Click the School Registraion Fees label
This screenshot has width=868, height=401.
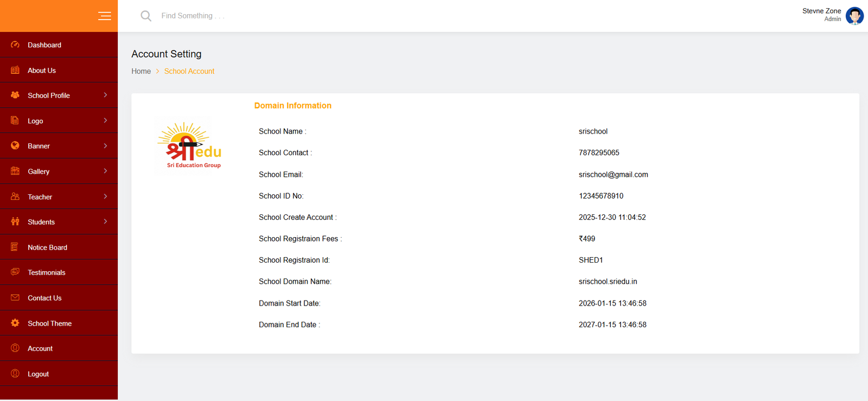(300, 239)
